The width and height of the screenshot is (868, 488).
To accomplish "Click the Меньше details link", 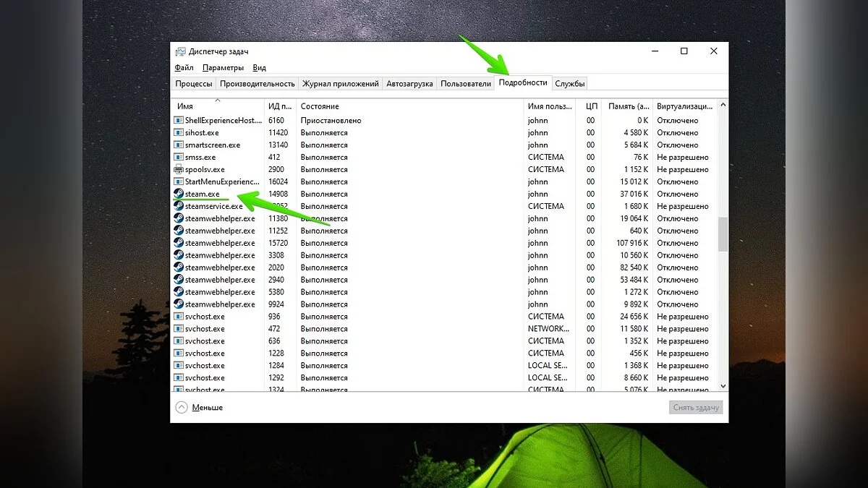I will click(x=207, y=408).
